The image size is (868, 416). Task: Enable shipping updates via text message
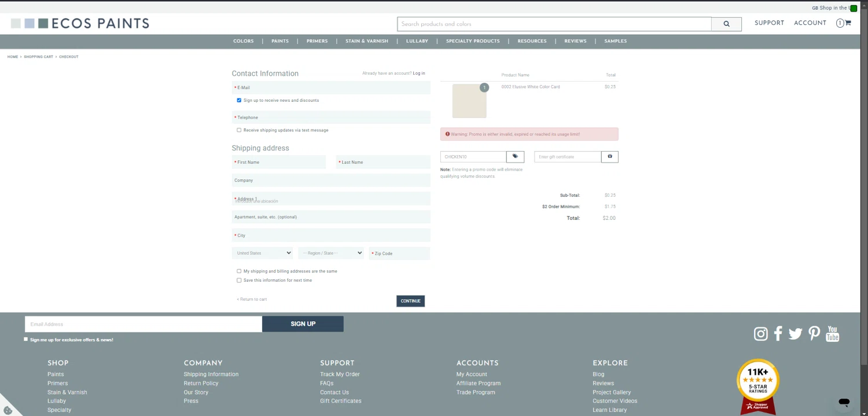click(239, 130)
